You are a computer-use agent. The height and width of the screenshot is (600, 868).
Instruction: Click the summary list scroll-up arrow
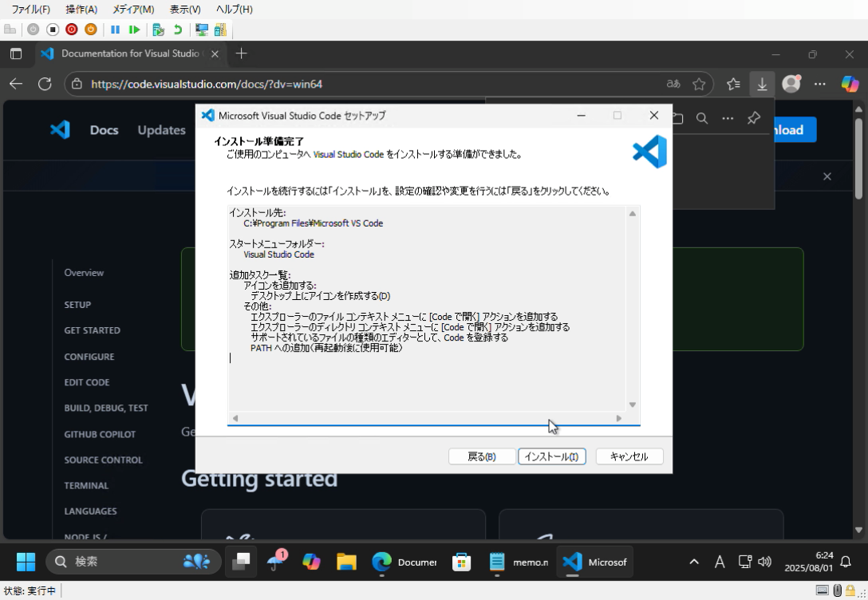(x=632, y=214)
